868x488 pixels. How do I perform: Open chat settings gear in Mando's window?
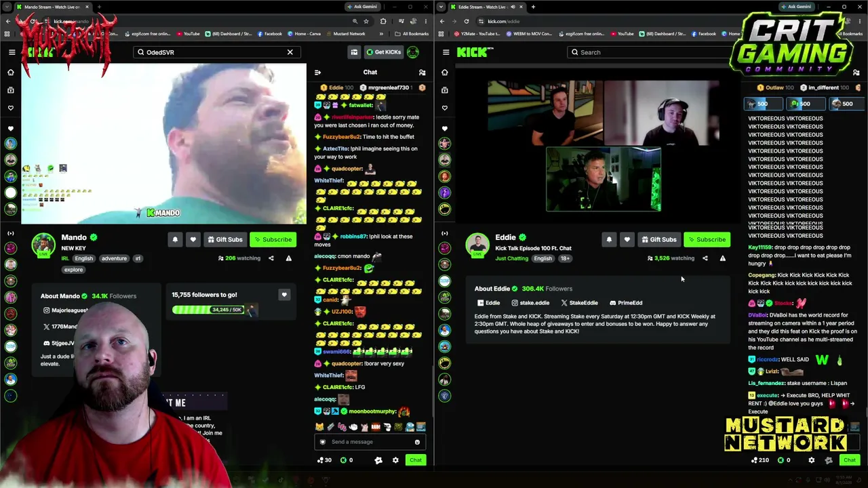click(x=395, y=460)
